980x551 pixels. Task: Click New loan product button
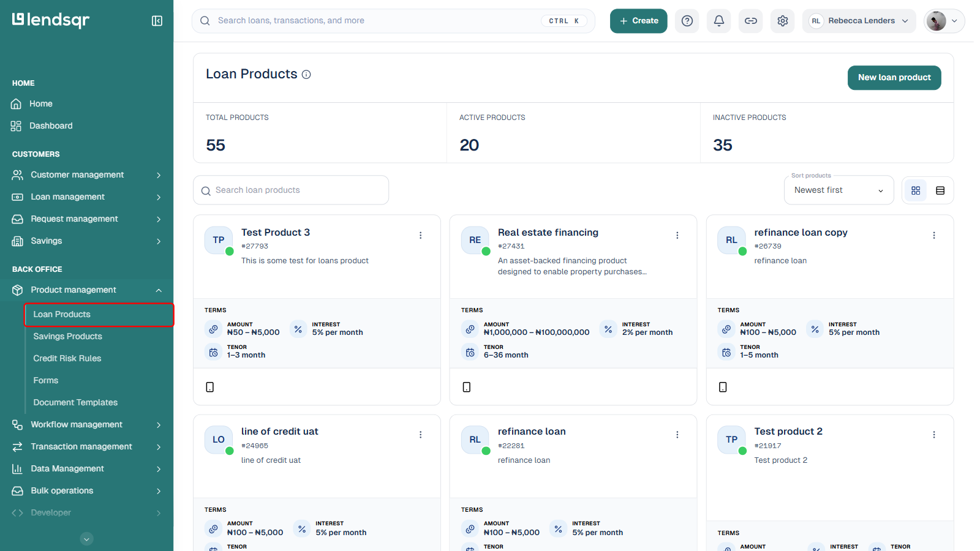click(894, 78)
